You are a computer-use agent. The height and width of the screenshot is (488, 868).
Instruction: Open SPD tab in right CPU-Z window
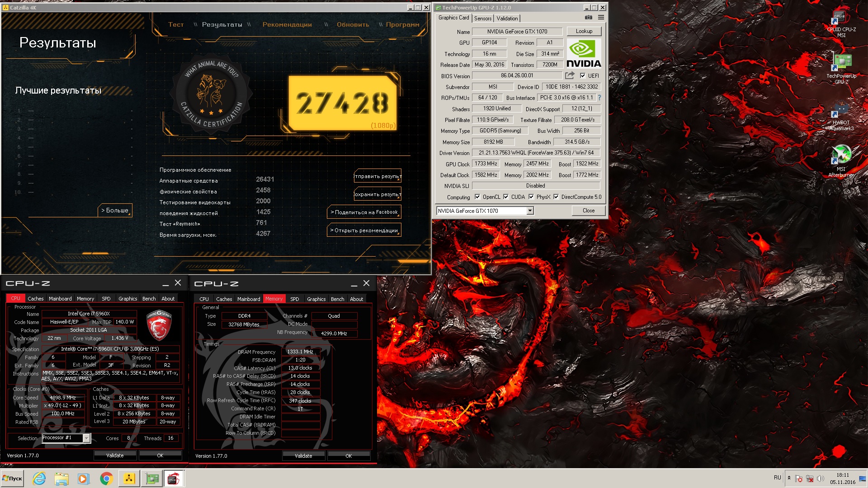[294, 299]
